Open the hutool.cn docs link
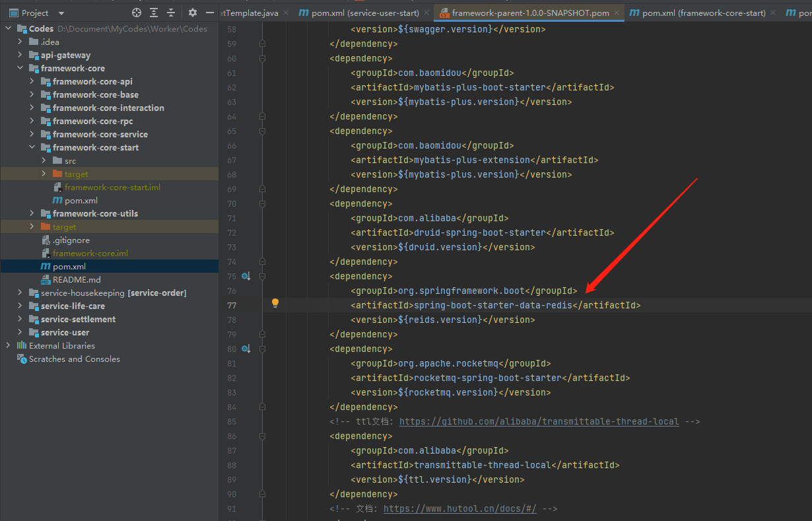812x521 pixels. pyautogui.click(x=459, y=508)
